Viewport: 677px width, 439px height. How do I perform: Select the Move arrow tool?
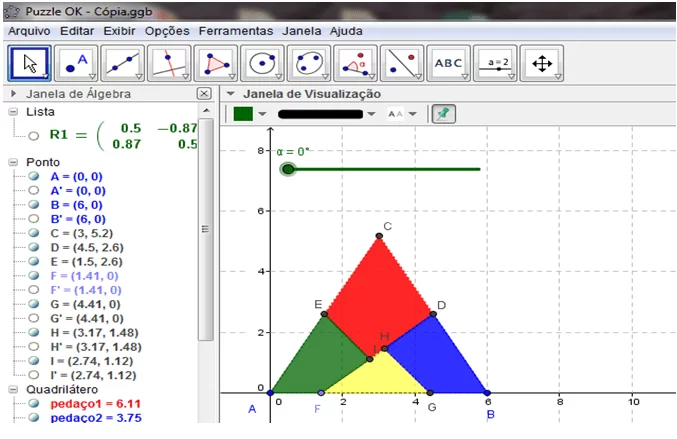point(29,63)
